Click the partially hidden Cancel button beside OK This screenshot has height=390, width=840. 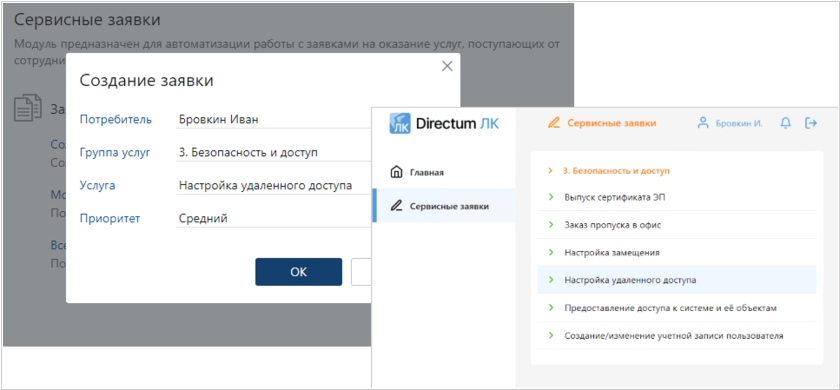pyautogui.click(x=361, y=272)
